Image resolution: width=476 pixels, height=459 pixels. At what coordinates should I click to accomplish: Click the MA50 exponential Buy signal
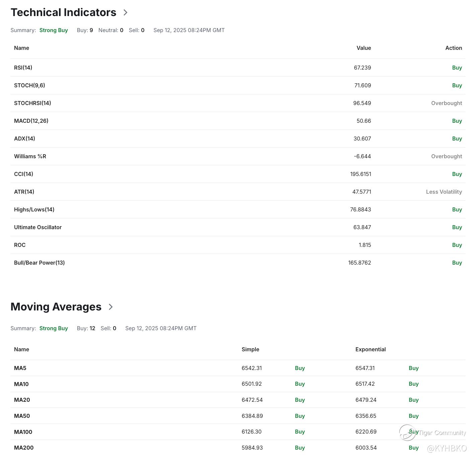click(414, 416)
